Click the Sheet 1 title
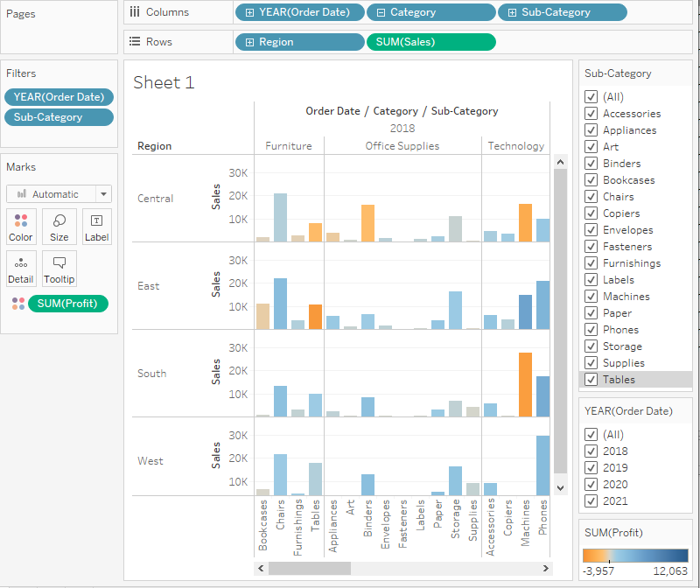The image size is (700, 588). tap(164, 83)
